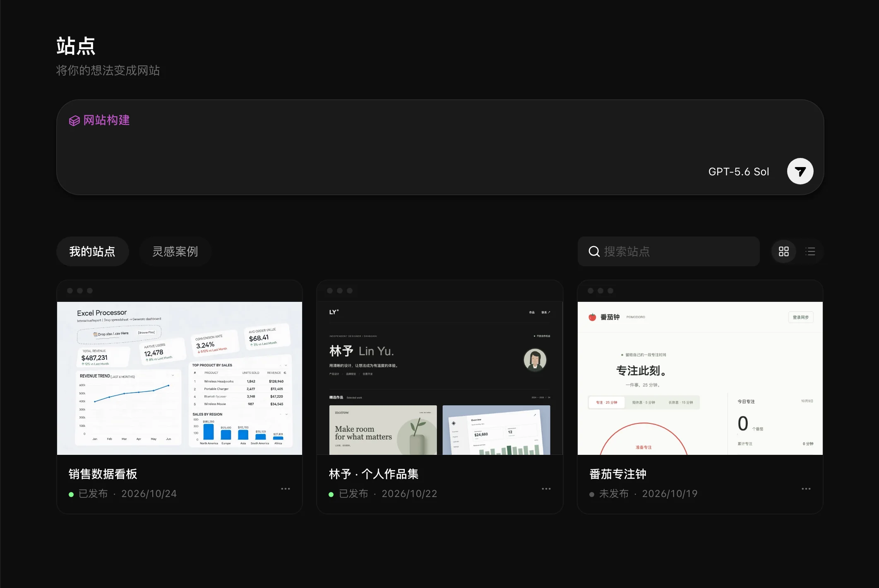Click into the 搜索站点 search field
The image size is (879, 588).
pos(669,251)
